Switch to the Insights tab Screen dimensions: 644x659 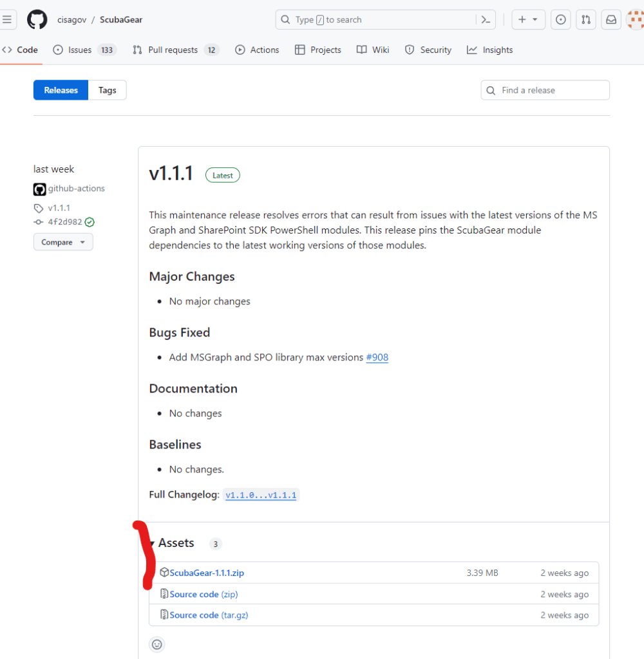tap(489, 50)
